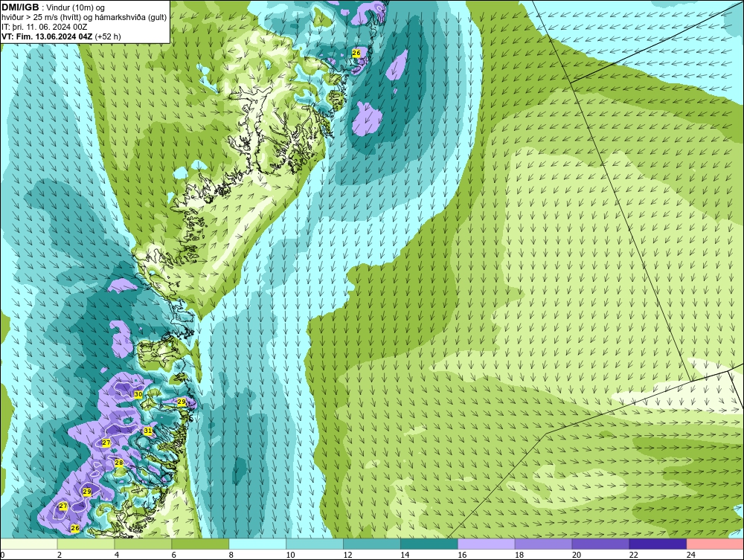Click the legend scale number '18'
The width and height of the screenshot is (744, 560).
pyautogui.click(x=519, y=555)
